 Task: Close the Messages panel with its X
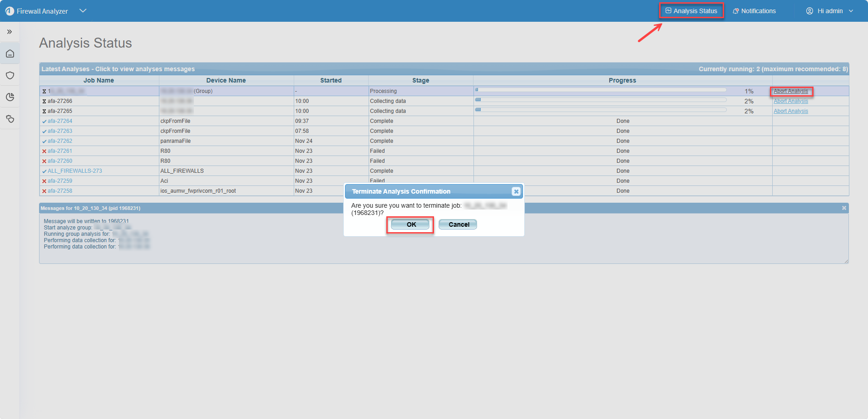(x=844, y=208)
